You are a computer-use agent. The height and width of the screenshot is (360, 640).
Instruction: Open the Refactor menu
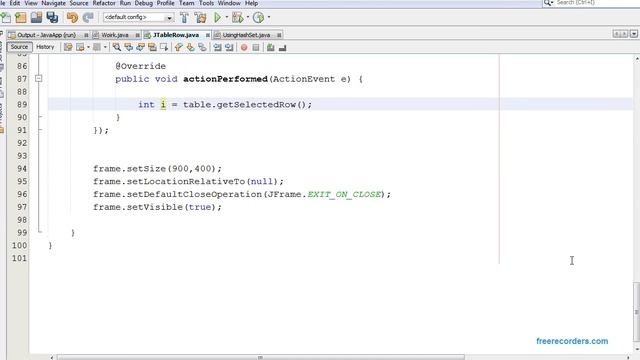point(104,3)
